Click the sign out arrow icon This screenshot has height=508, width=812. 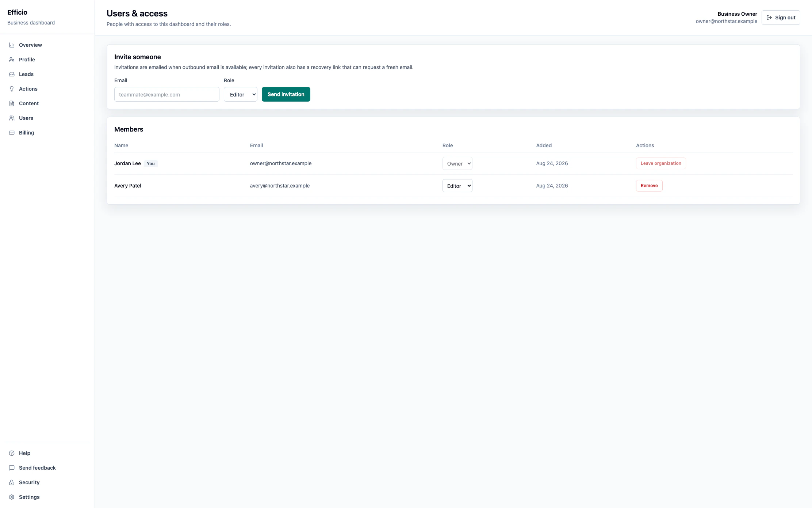(x=769, y=18)
